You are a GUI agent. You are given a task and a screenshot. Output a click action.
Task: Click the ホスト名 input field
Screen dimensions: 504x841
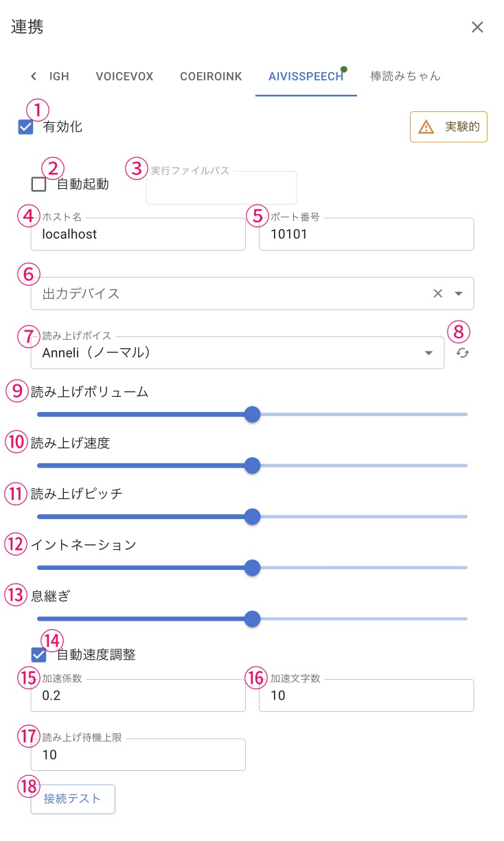pos(137,235)
